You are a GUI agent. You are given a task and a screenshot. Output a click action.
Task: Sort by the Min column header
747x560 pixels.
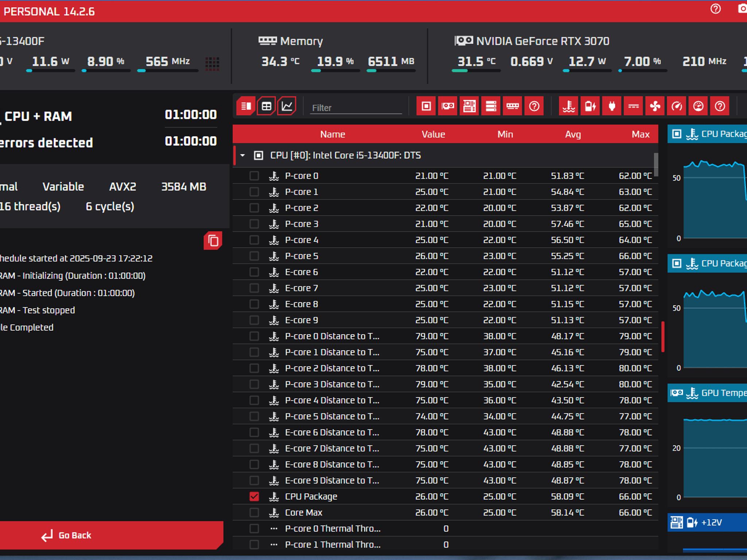point(505,134)
